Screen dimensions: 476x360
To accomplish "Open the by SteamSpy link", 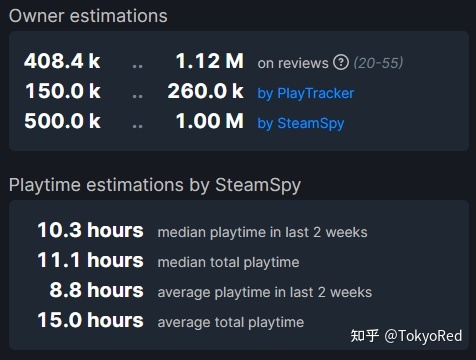I will [x=301, y=123].
